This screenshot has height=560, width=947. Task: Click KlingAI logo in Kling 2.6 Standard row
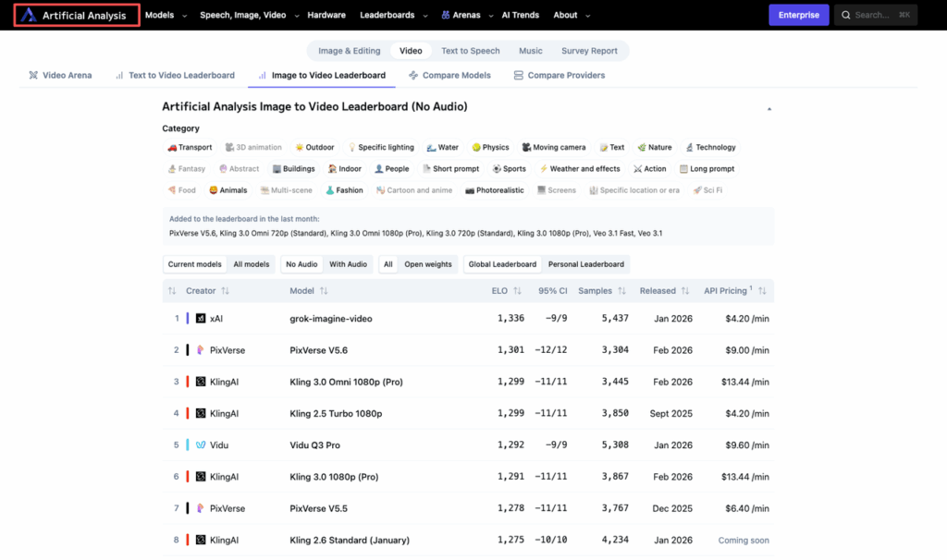point(201,540)
